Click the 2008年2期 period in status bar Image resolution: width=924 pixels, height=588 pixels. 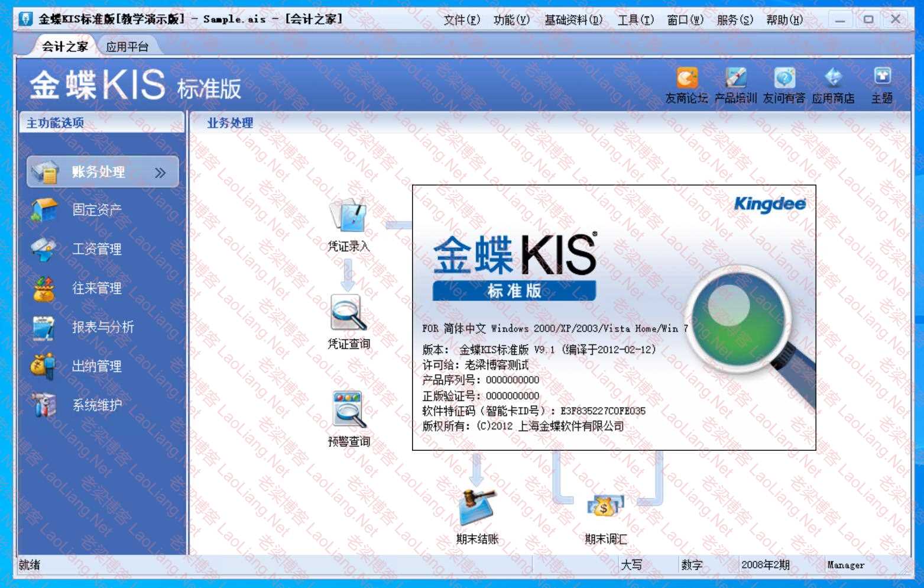coord(766,565)
